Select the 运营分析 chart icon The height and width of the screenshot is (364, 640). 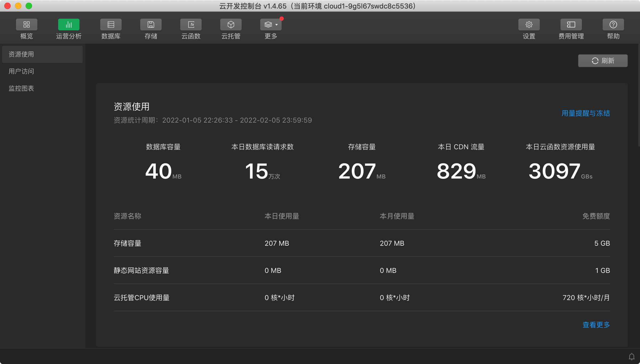69,25
